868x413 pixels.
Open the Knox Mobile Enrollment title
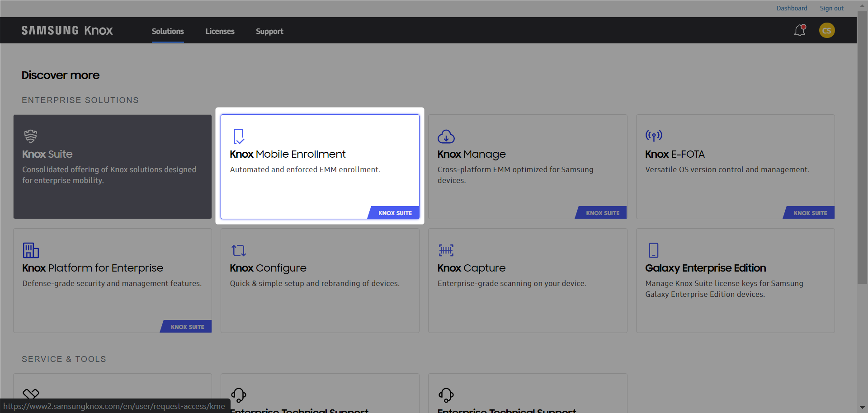[288, 154]
